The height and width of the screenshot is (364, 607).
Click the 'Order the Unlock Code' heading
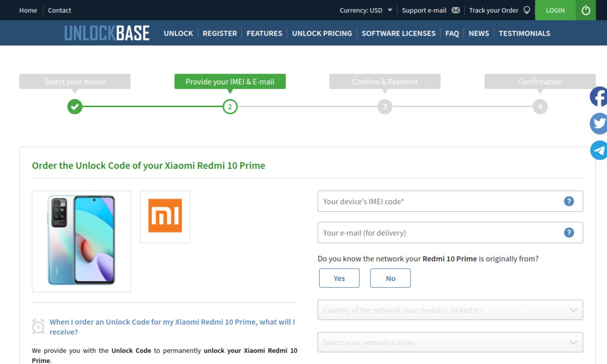click(148, 165)
